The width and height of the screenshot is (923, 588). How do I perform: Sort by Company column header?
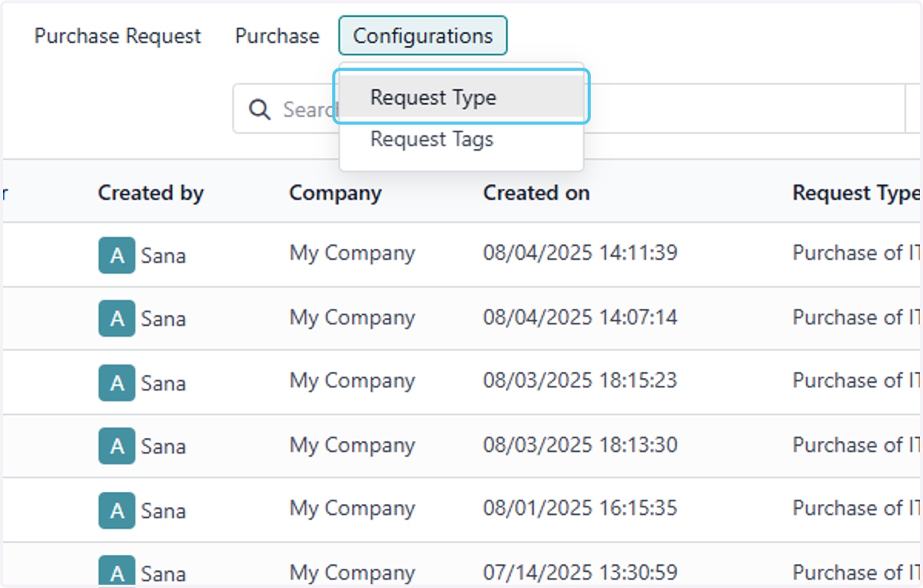(335, 193)
